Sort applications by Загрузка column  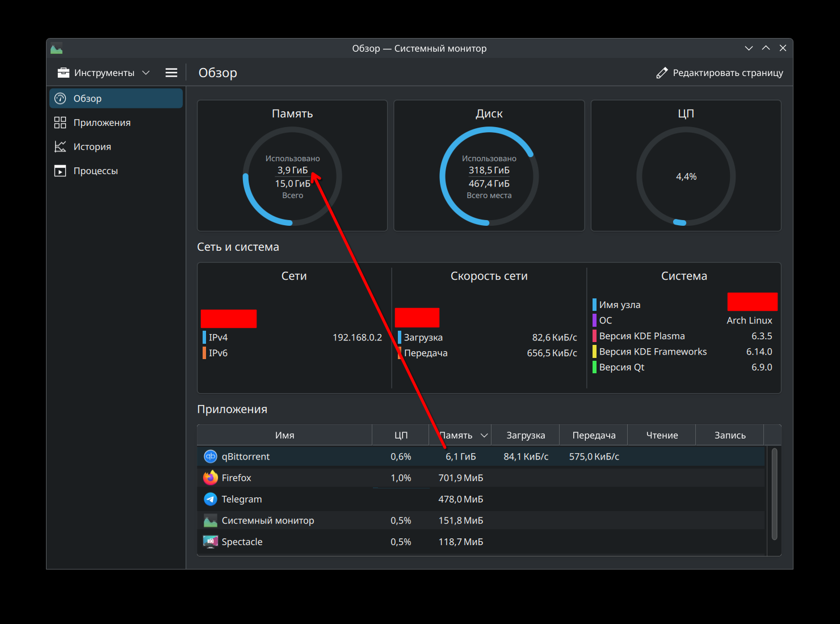pyautogui.click(x=526, y=435)
